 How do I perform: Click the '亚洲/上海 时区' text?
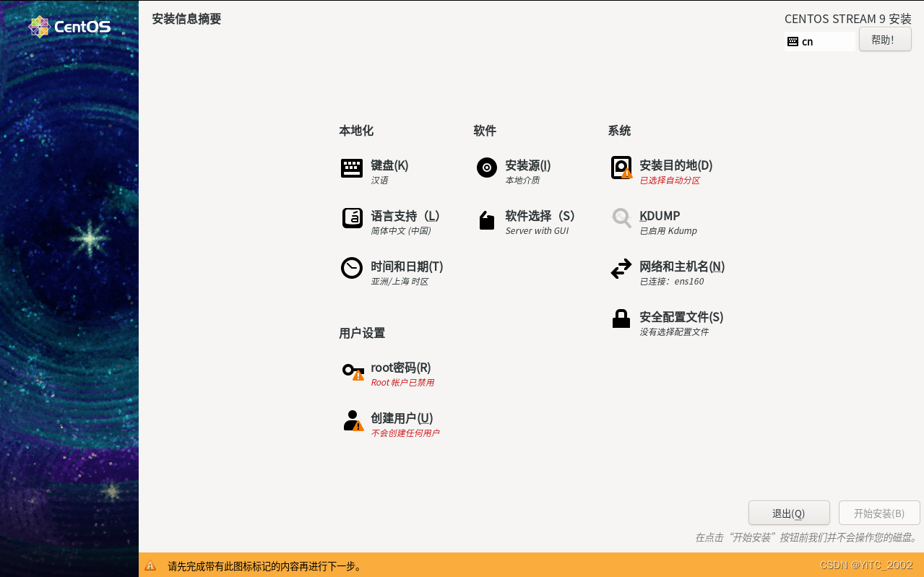tap(400, 282)
